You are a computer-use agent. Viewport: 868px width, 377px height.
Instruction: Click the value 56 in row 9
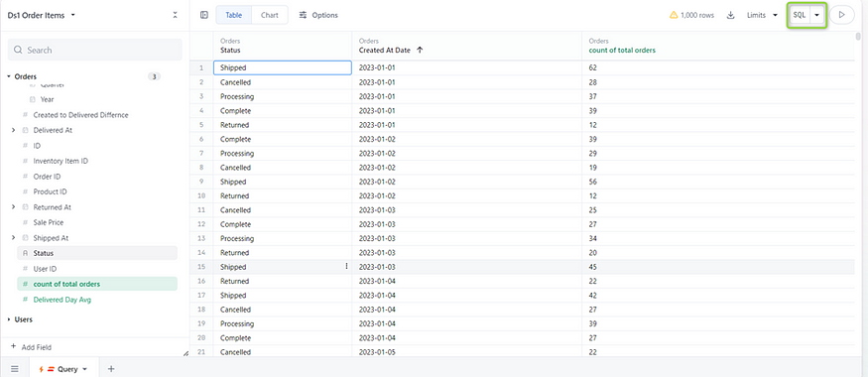593,182
